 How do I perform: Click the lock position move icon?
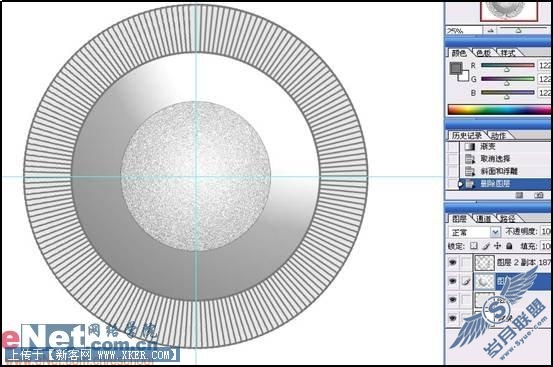click(497, 246)
